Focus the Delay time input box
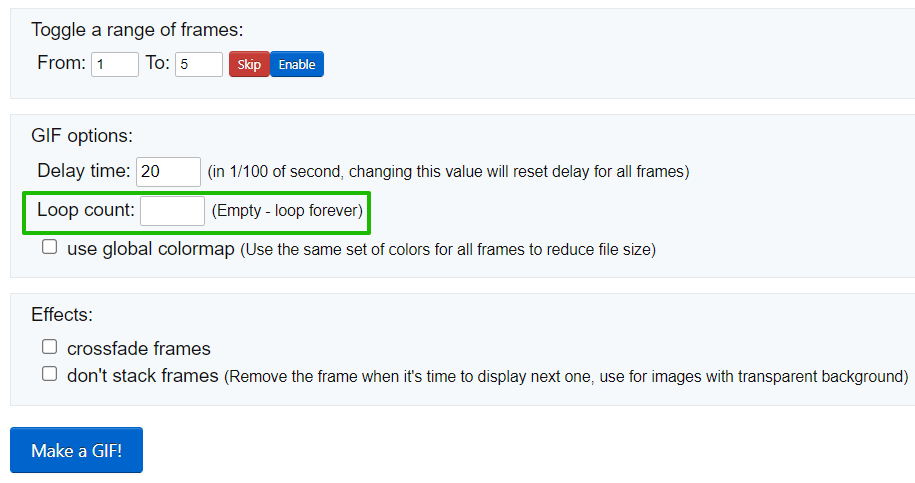915x483 pixels. click(x=169, y=172)
